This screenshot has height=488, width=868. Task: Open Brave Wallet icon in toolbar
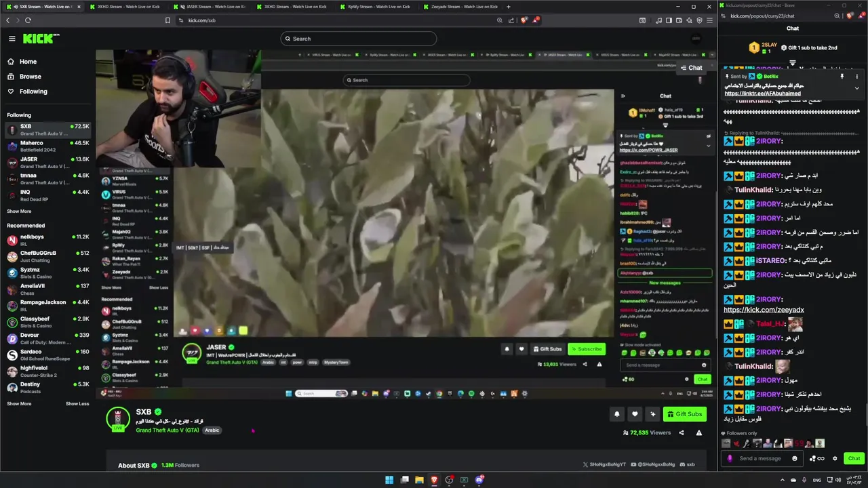677,20
